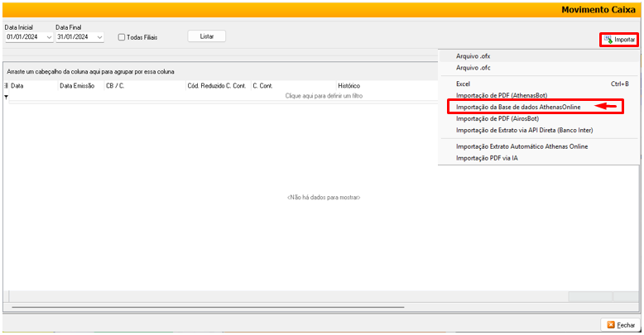Click the filter row funnel marker icon
The height and width of the screenshot is (335, 644).
coord(7,97)
